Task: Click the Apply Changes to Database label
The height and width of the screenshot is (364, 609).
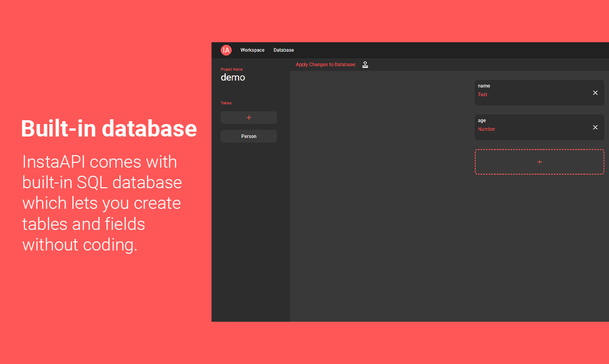Action: pyautogui.click(x=326, y=65)
